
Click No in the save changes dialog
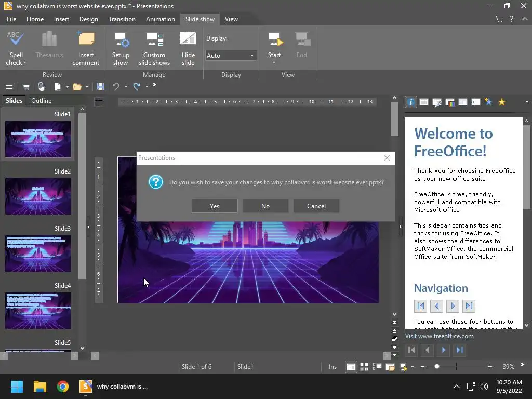[265, 206]
